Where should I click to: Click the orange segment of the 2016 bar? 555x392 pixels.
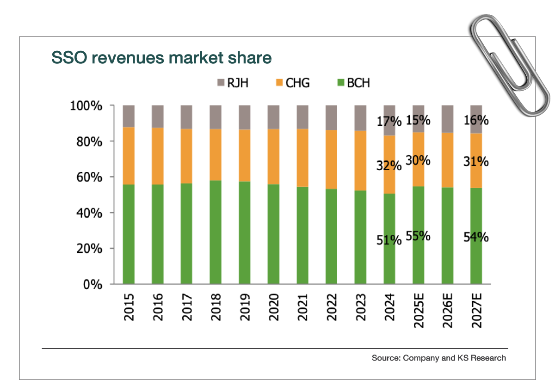(158, 156)
